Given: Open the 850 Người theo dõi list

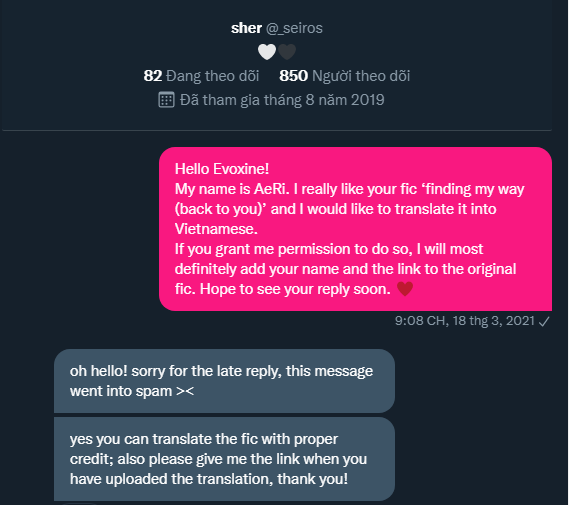Looking at the screenshot, I should pos(344,76).
